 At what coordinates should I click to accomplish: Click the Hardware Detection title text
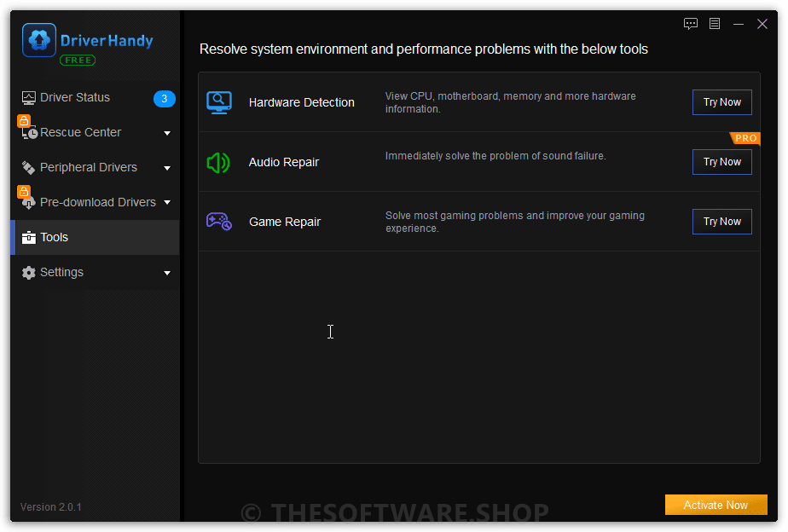[302, 102]
